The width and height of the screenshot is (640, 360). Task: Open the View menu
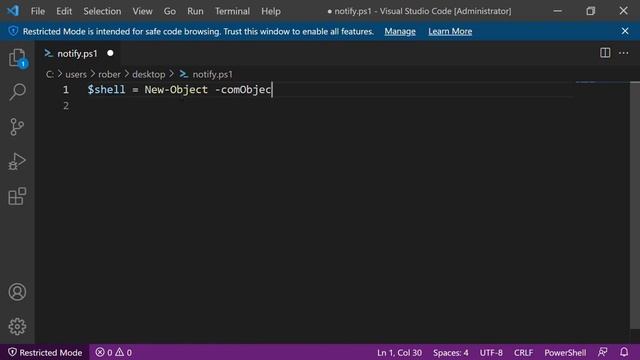tap(142, 11)
